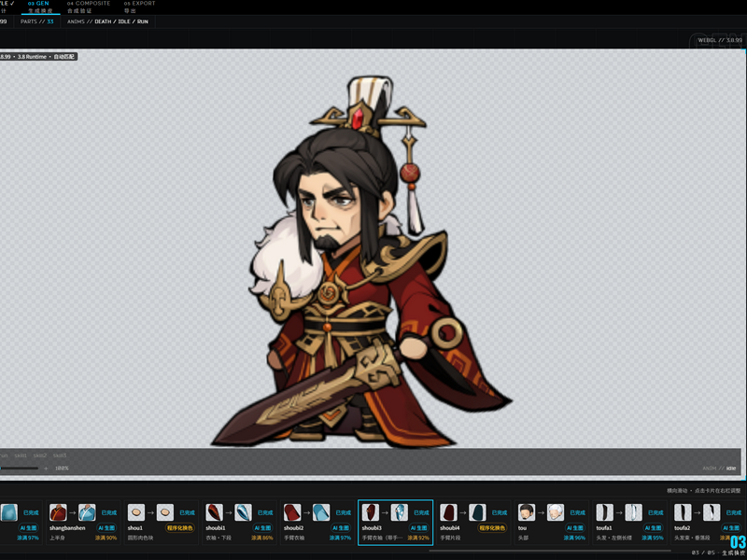Click the horizontal scrollbar under the part cards
Image resolution: width=747 pixels, height=560 pixels.
pos(548,551)
